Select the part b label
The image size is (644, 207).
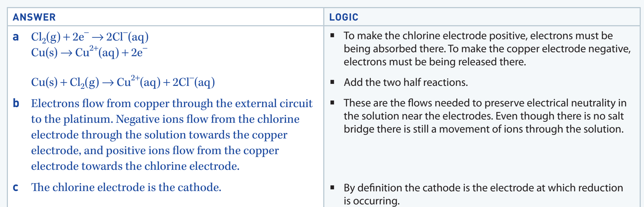16,103
